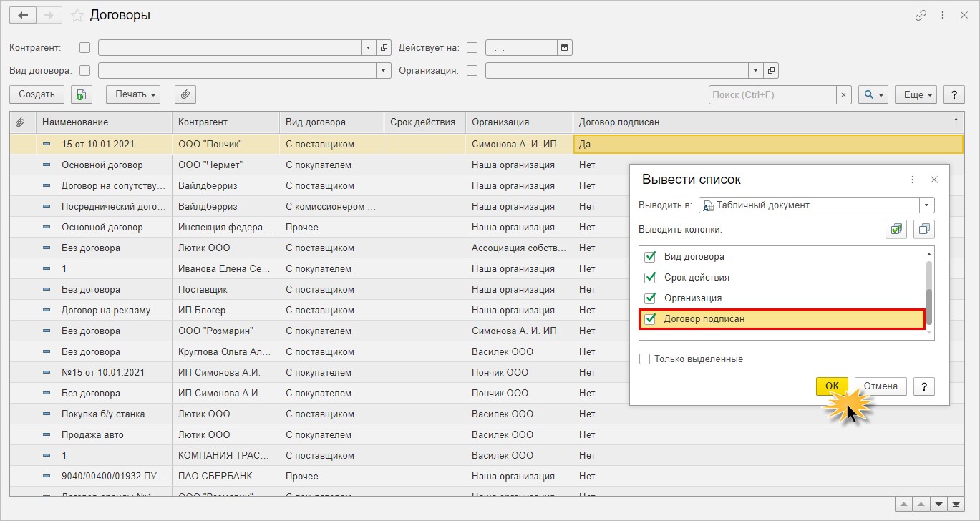980x521 pixels.
Task: Click the Отмена button
Action: click(x=880, y=386)
